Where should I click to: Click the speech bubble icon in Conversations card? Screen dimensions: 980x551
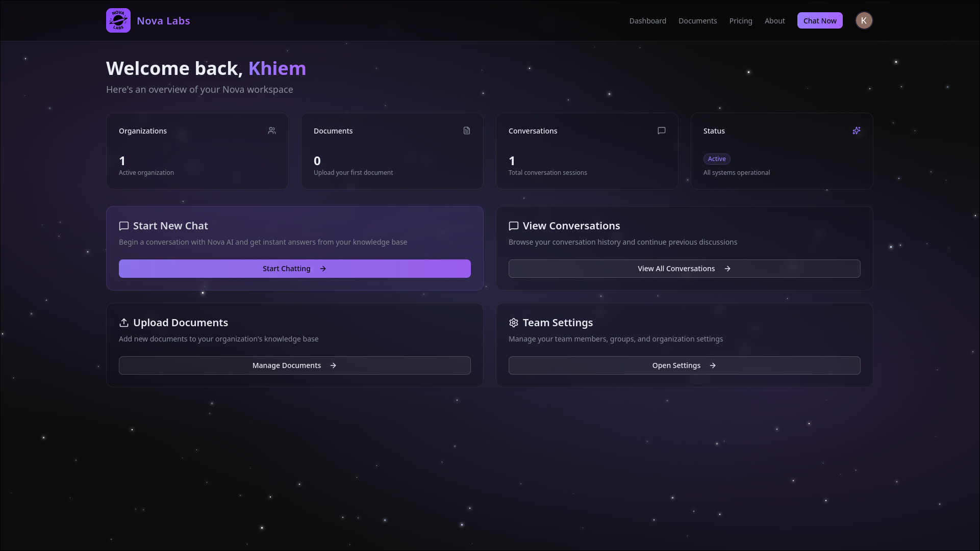point(662,130)
